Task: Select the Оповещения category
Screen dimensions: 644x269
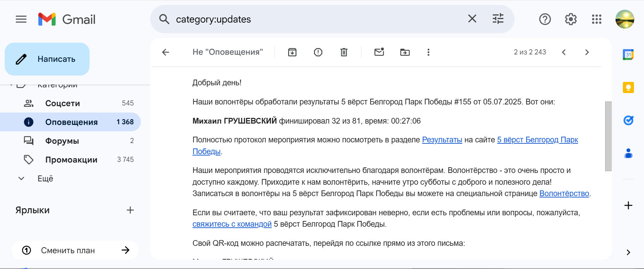Action: [x=70, y=122]
